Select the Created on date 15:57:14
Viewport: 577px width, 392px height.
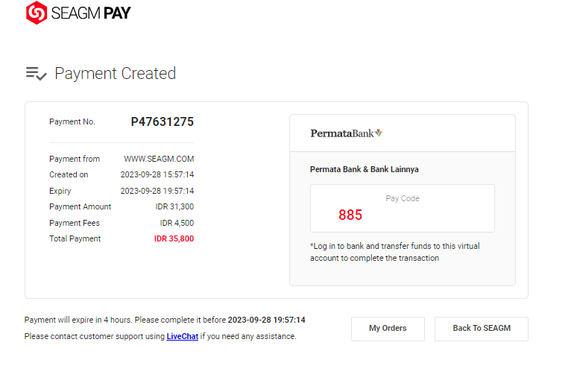(157, 174)
